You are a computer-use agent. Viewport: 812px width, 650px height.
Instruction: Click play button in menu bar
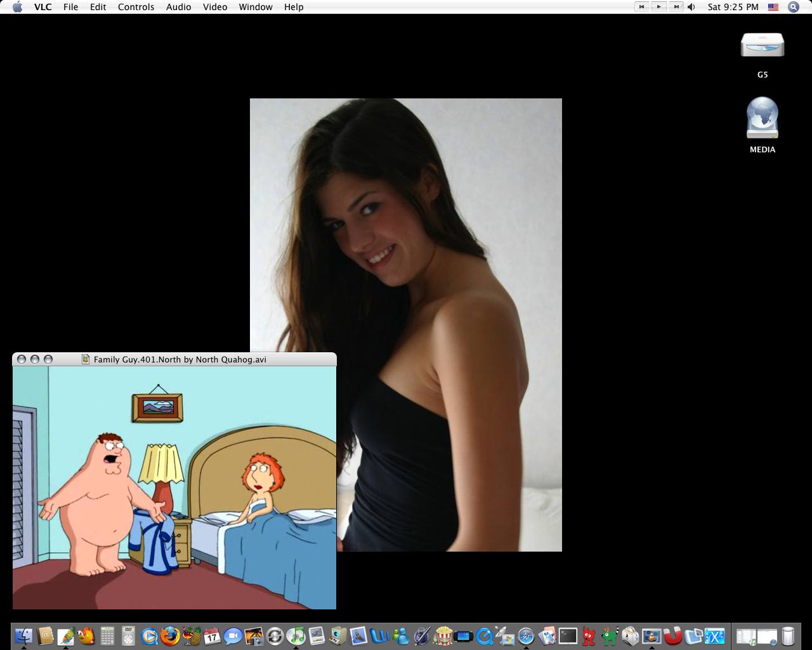point(659,7)
